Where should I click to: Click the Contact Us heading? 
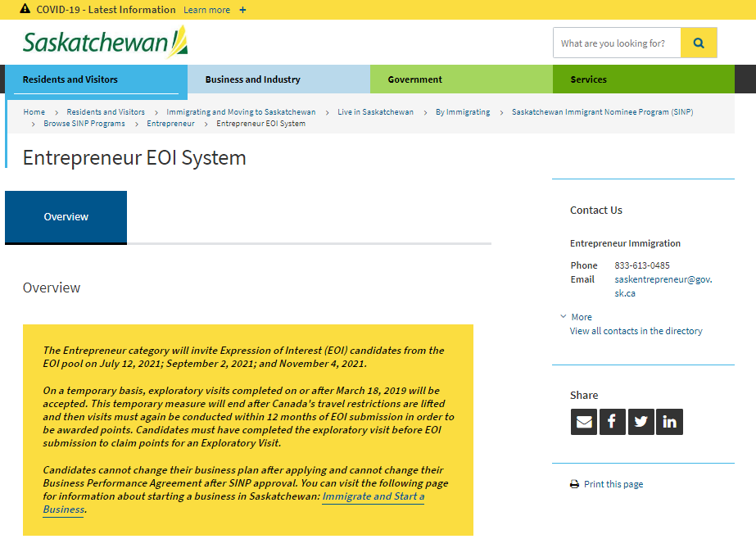(x=596, y=211)
